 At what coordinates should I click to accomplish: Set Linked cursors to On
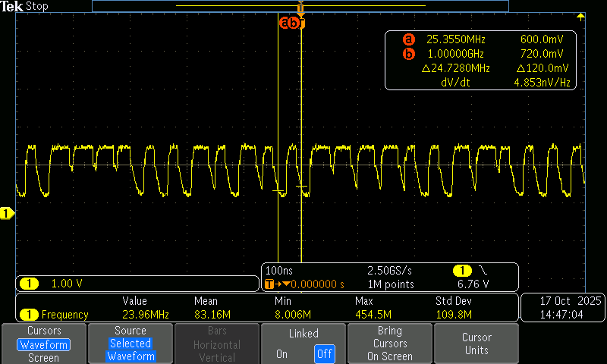tap(282, 354)
